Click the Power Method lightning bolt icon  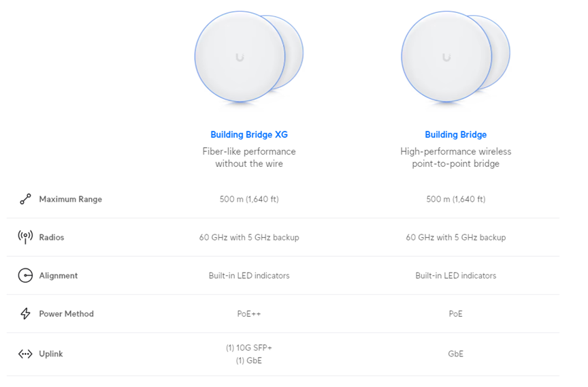click(x=25, y=313)
